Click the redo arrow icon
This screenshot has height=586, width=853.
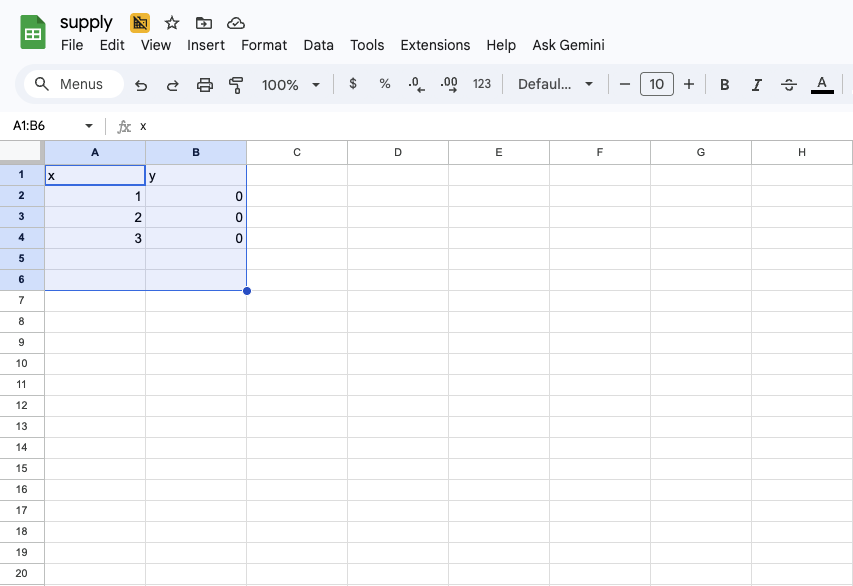tap(172, 85)
